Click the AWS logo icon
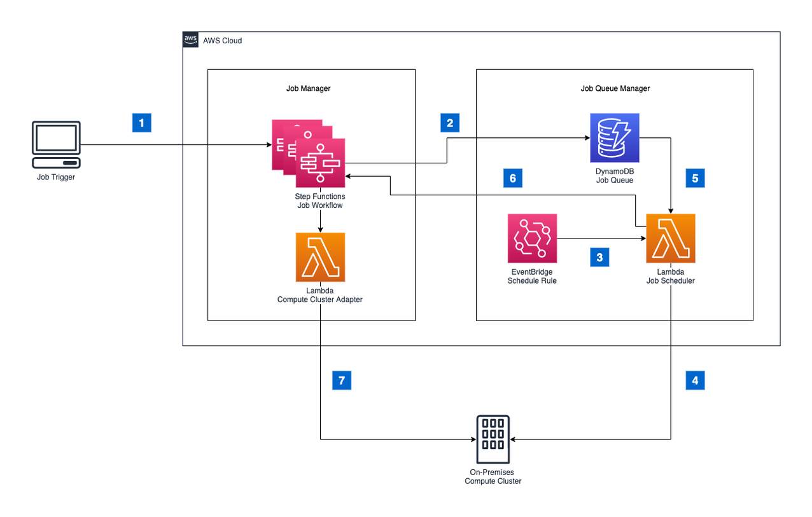The image size is (812, 517). coord(191,40)
